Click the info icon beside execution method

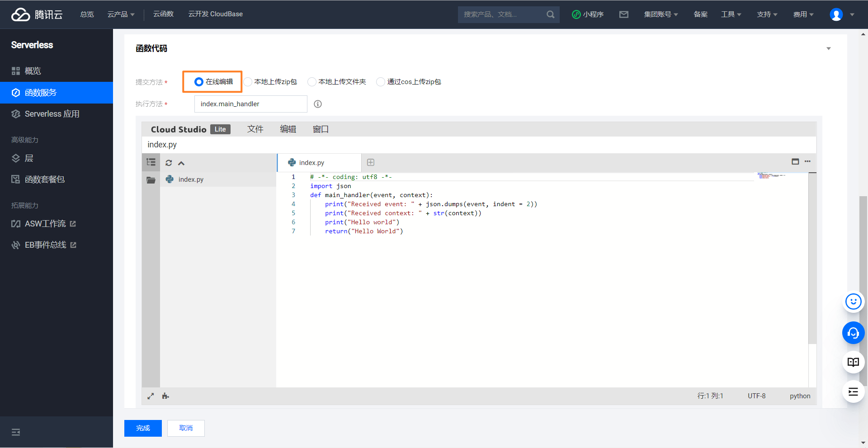pos(318,104)
